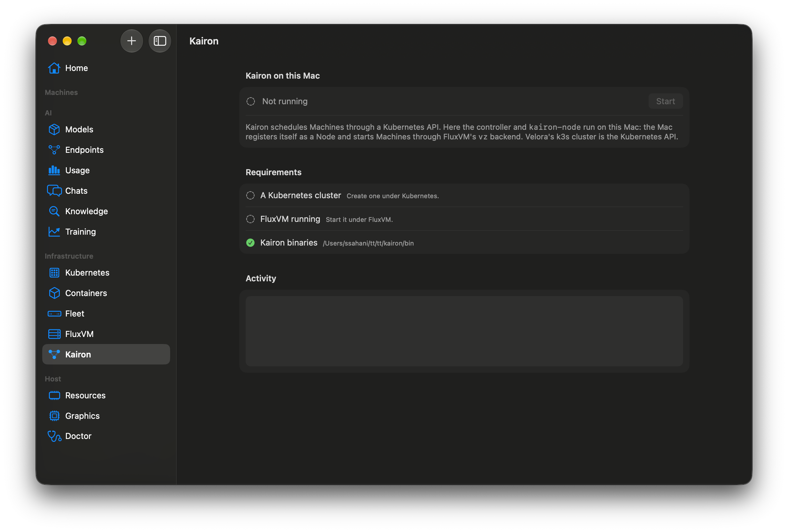Click the Chats speech bubble icon
The image size is (788, 532).
pyautogui.click(x=54, y=191)
